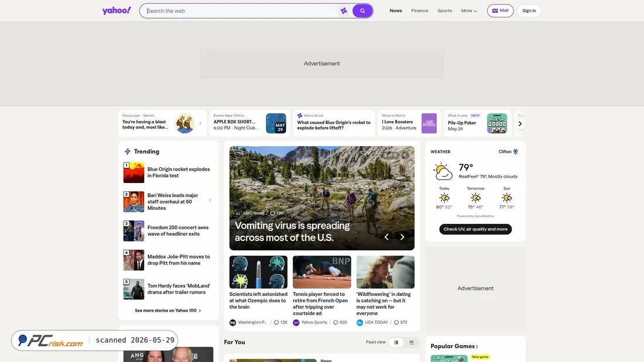Open Tennis player forced to retire article

[x=320, y=304]
